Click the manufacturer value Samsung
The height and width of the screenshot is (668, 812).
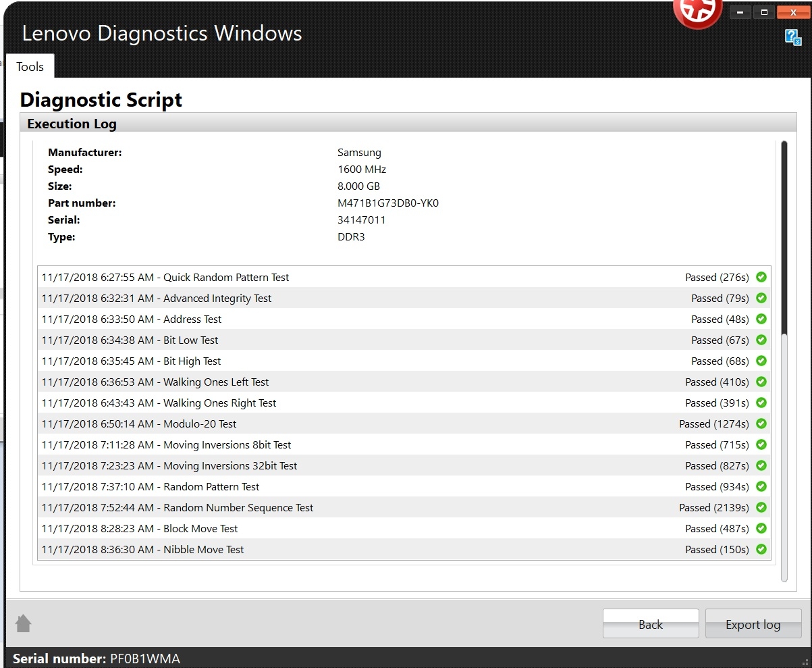359,153
